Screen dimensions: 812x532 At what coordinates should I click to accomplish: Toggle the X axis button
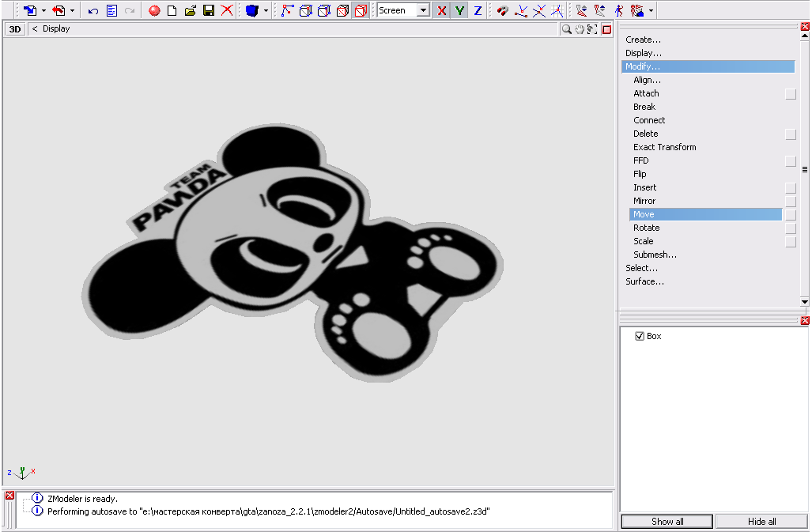click(442, 10)
